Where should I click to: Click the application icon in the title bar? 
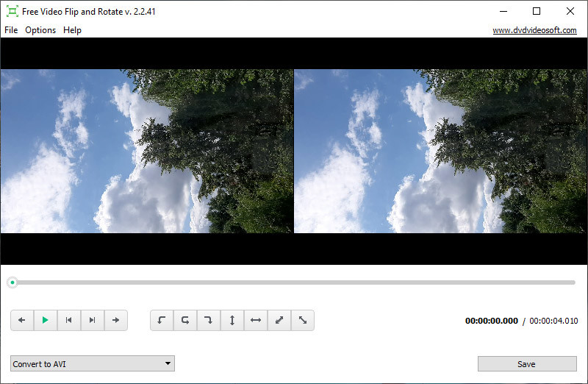point(12,12)
